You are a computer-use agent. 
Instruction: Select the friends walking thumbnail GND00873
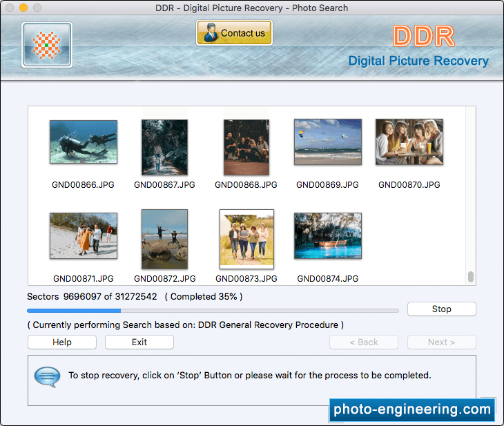[246, 239]
